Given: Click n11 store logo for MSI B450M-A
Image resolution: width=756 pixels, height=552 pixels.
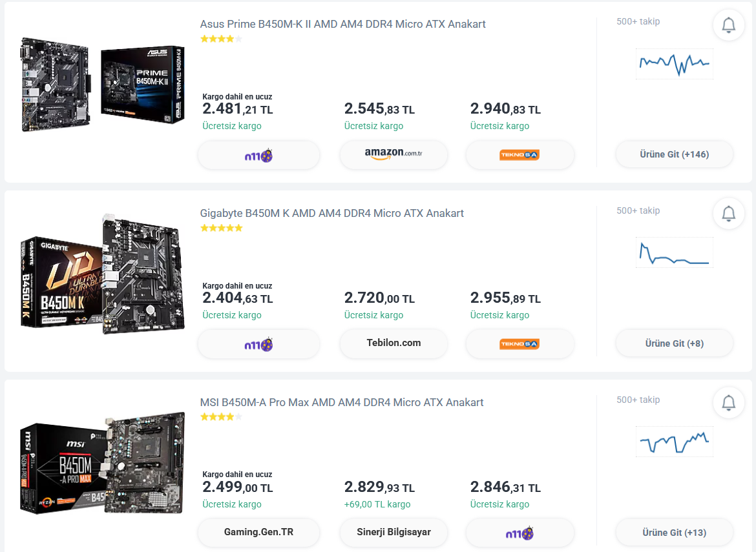Looking at the screenshot, I should click(x=520, y=533).
